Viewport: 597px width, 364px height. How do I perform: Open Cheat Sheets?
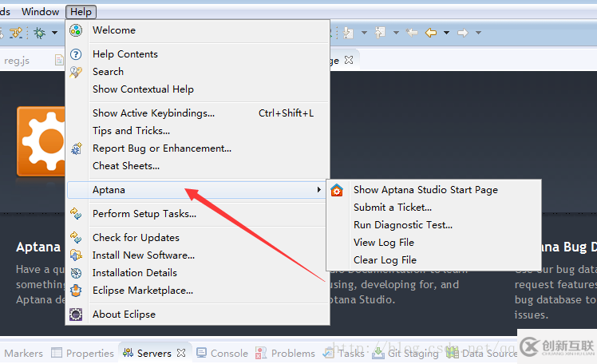(x=198, y=165)
